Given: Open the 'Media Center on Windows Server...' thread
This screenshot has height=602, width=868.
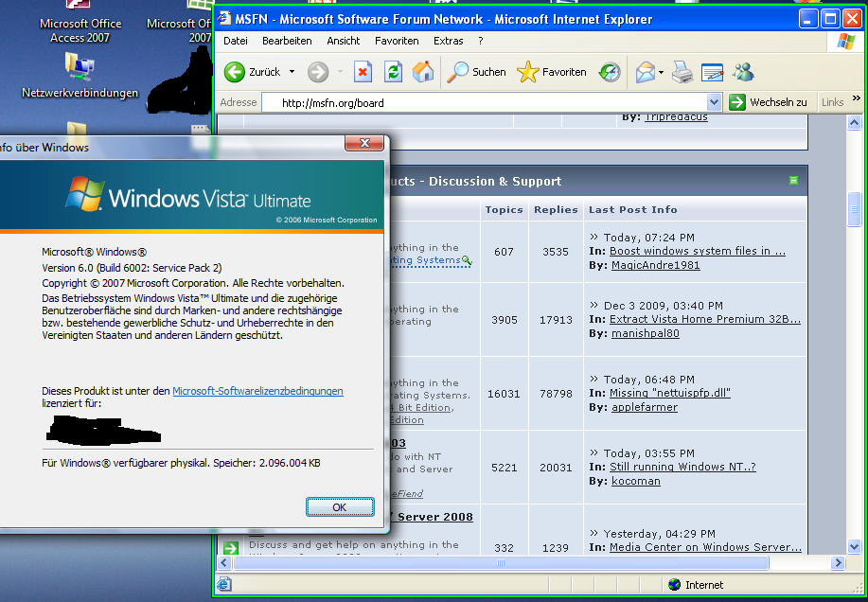Looking at the screenshot, I should click(705, 547).
